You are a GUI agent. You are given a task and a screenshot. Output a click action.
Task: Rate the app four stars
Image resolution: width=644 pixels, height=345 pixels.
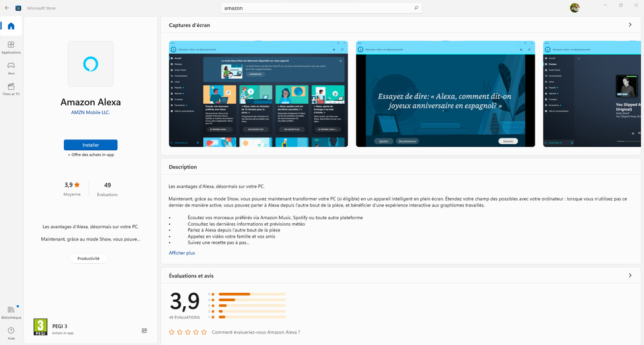pyautogui.click(x=196, y=332)
